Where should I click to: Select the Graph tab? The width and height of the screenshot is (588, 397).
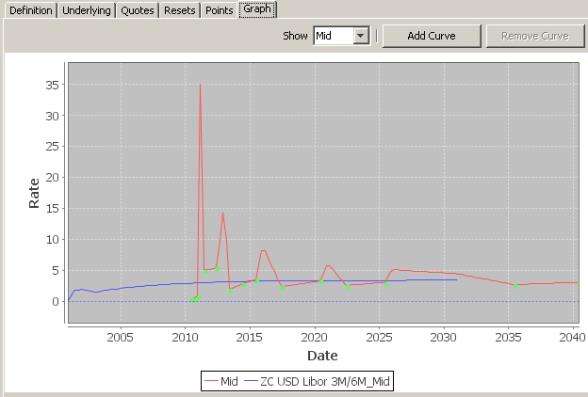tap(258, 9)
